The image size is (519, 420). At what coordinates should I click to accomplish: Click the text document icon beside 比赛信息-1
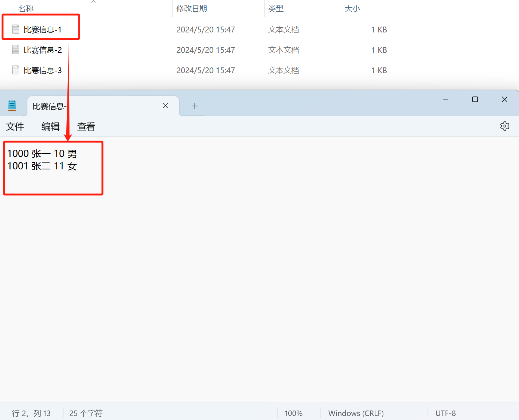[x=16, y=29]
